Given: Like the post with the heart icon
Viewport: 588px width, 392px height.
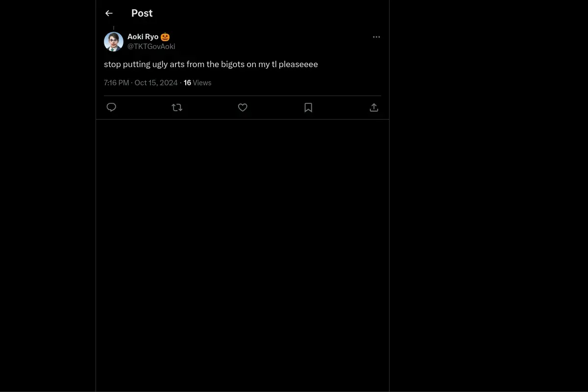Looking at the screenshot, I should [243, 107].
